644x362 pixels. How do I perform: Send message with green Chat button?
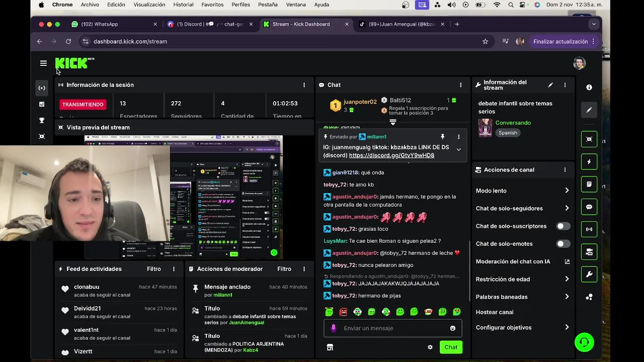(451, 347)
